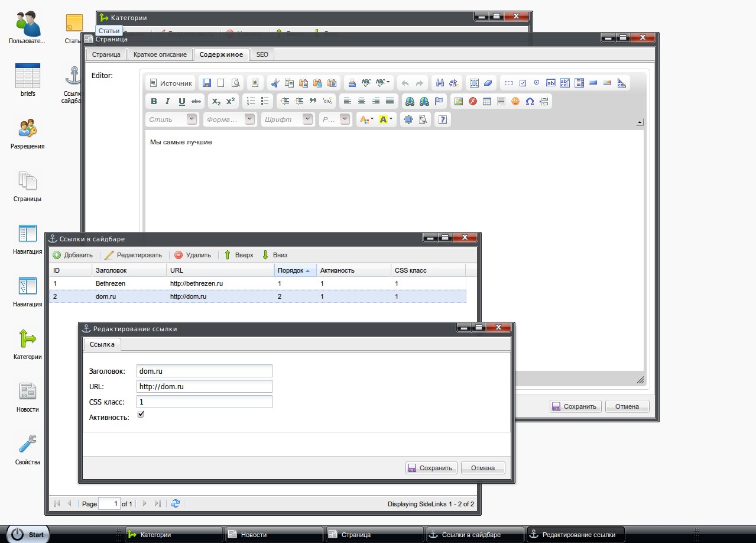Click the Insert Image icon
Image resolution: width=756 pixels, height=543 pixels.
[x=459, y=101]
